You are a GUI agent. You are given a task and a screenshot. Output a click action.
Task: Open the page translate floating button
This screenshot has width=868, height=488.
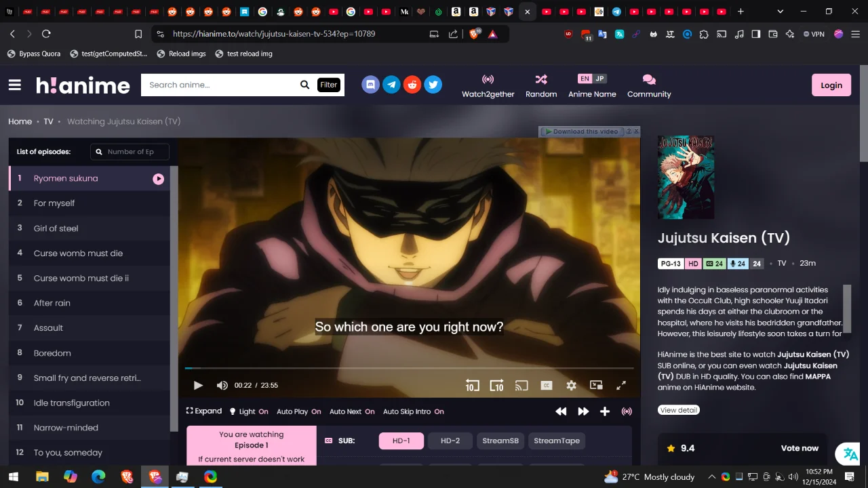coord(850,454)
